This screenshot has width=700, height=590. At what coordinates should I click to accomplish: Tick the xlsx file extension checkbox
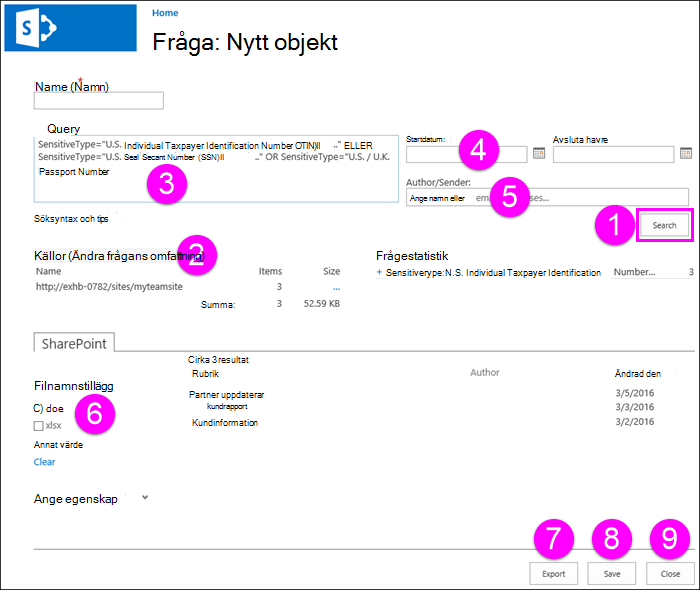click(38, 426)
